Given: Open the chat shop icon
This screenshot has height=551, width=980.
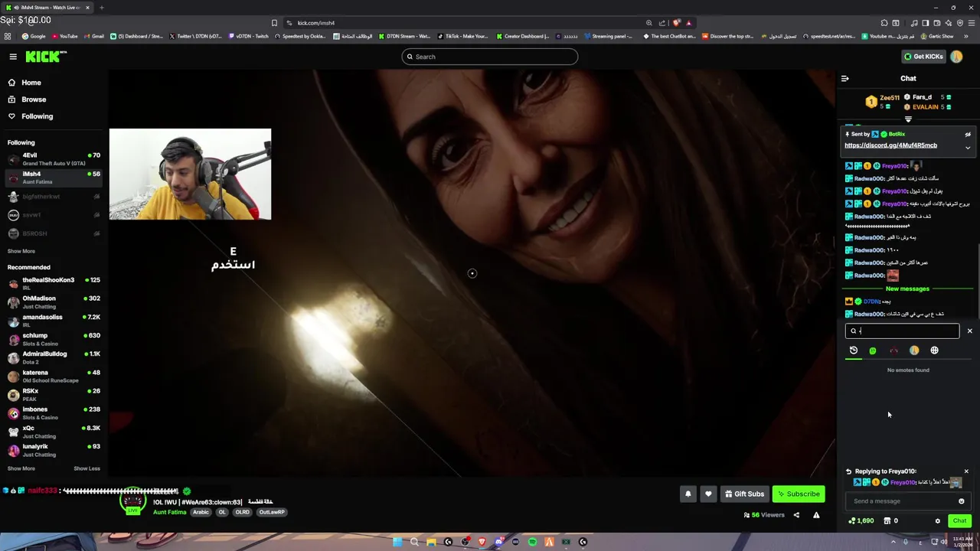Looking at the screenshot, I should 887,521.
